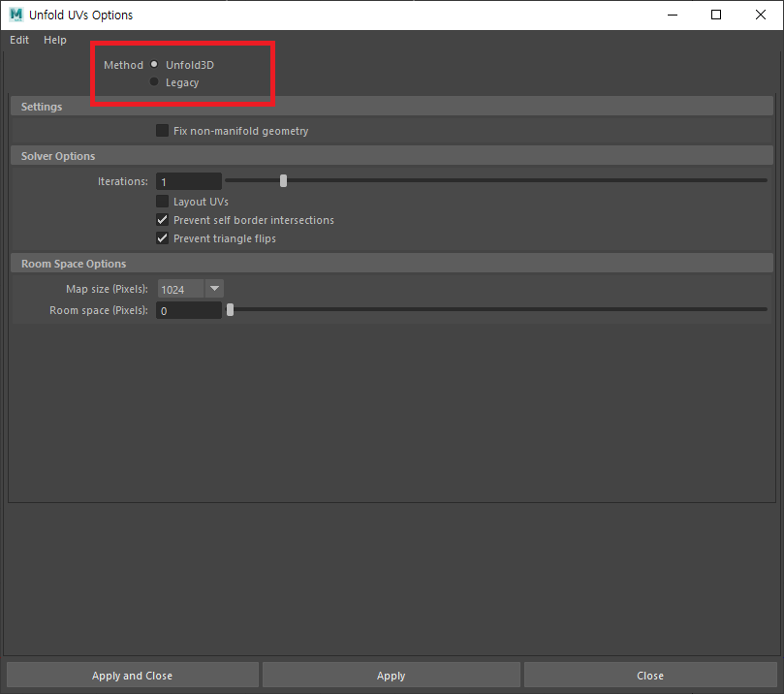The width and height of the screenshot is (784, 694).
Task: Click the Room space (Pixels): label
Action: pyautogui.click(x=99, y=310)
